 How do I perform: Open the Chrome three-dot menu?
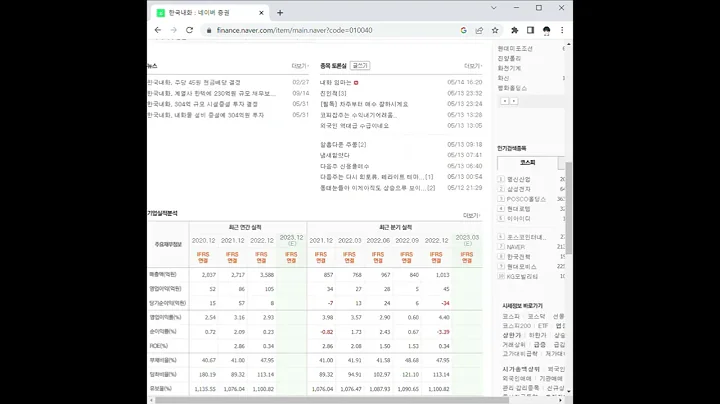[x=562, y=30]
